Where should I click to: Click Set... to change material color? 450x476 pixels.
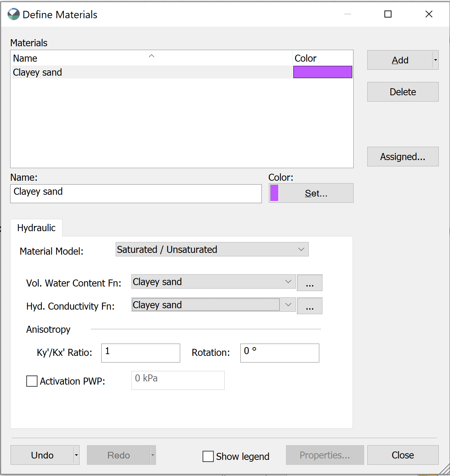[x=316, y=193]
